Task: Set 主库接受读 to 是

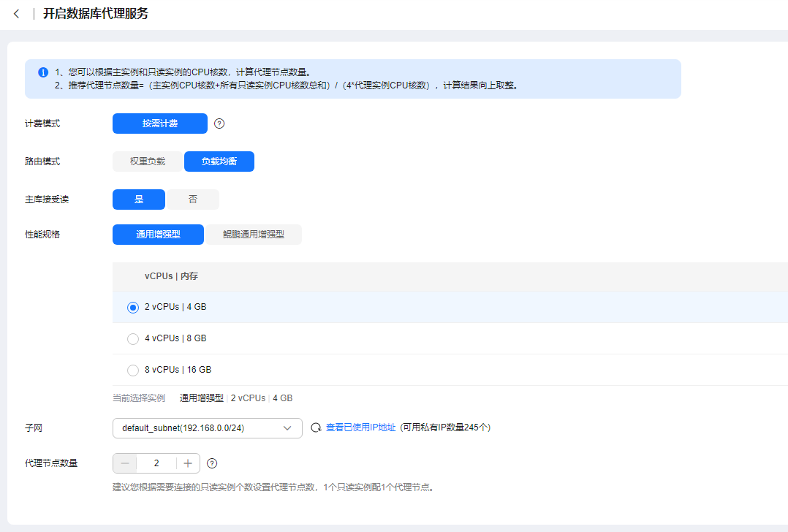Action: point(139,199)
